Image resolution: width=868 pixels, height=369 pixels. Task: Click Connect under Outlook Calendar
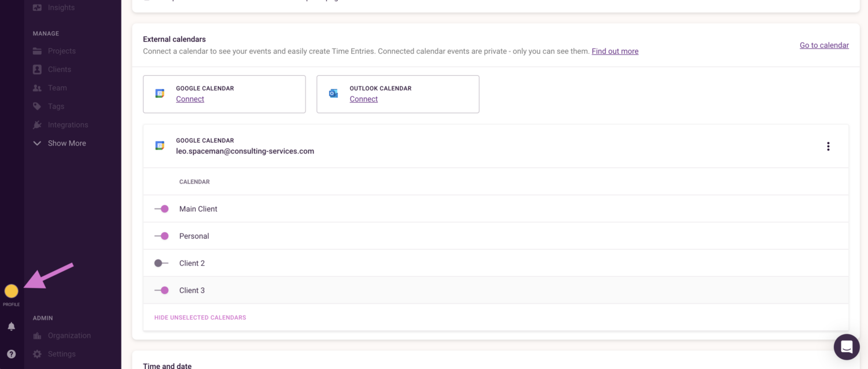(x=363, y=99)
